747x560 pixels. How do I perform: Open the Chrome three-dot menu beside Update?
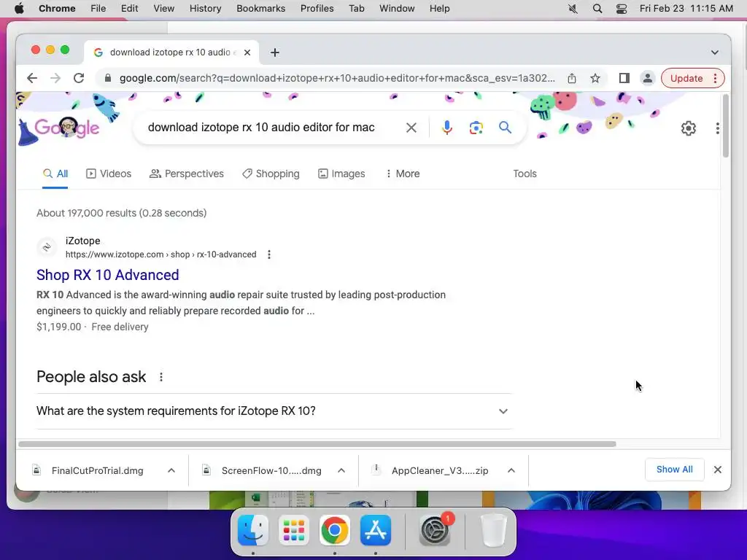pos(715,78)
